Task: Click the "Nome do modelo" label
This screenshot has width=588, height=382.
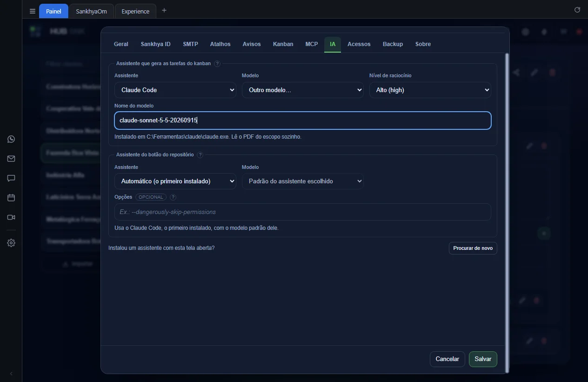Action: tap(134, 106)
